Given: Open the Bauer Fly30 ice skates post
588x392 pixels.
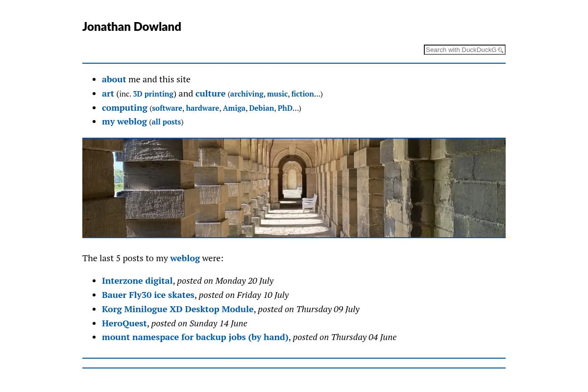Looking at the screenshot, I should pyautogui.click(x=148, y=295).
